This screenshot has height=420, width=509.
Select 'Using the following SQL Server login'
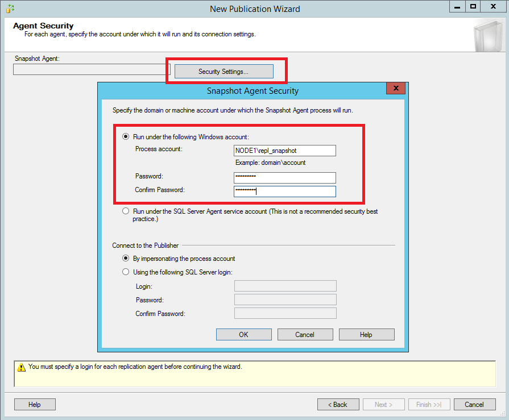[x=126, y=271]
